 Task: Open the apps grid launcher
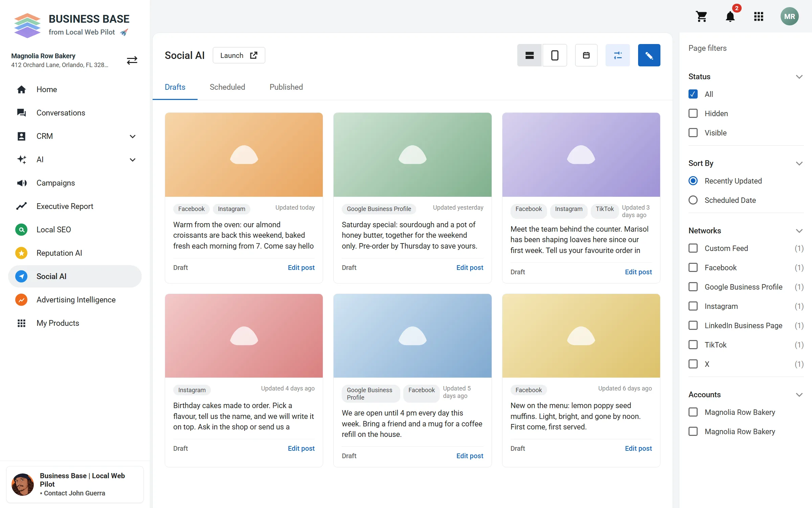[x=759, y=17]
